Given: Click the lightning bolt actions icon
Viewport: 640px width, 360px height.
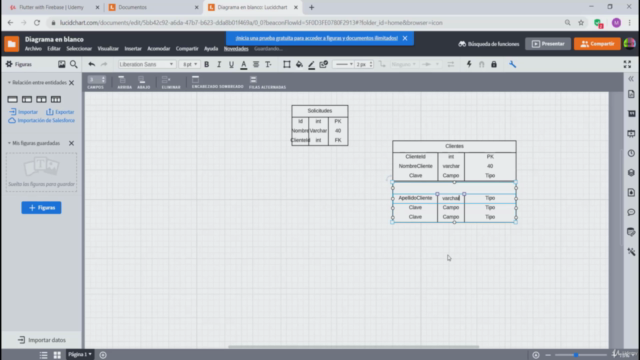Looking at the screenshot, I should pyautogui.click(x=469, y=64).
